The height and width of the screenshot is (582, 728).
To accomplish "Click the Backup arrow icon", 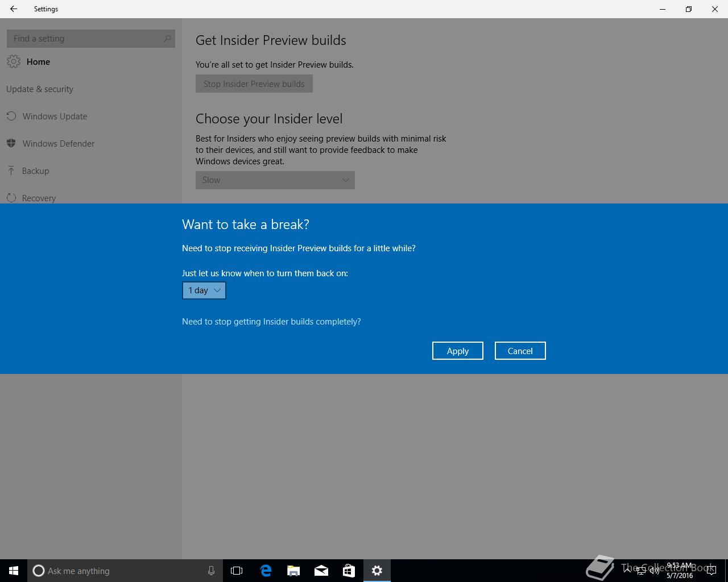I will point(11,171).
